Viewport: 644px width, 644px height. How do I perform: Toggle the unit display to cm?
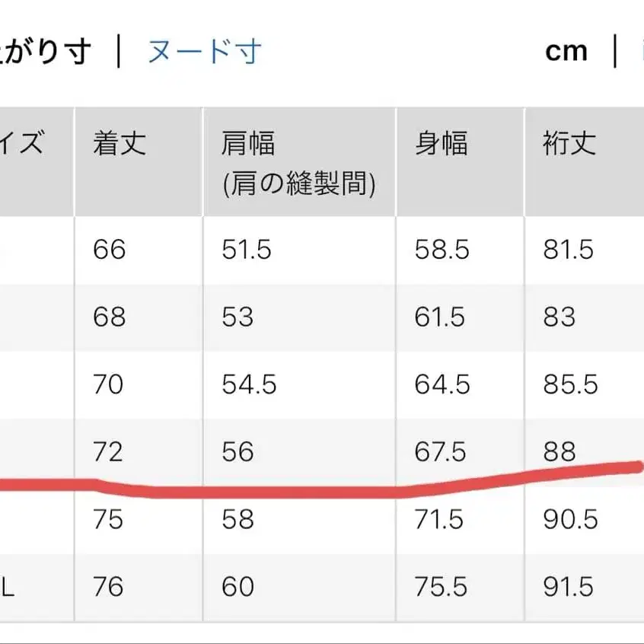pos(566,49)
